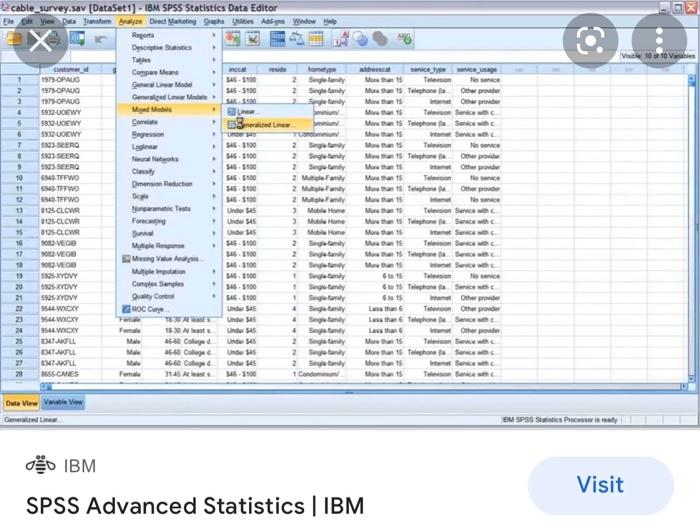Click the highlighted Analyze menu

coord(130,21)
